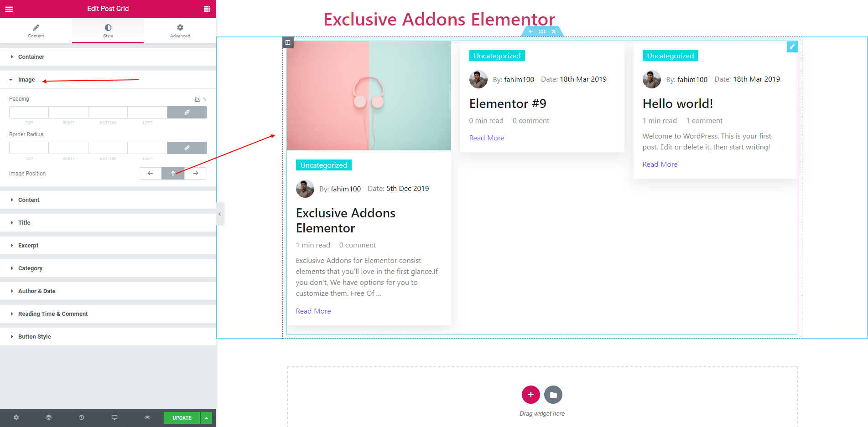Click the add template folder button
This screenshot has width=868, height=427.
[553, 395]
